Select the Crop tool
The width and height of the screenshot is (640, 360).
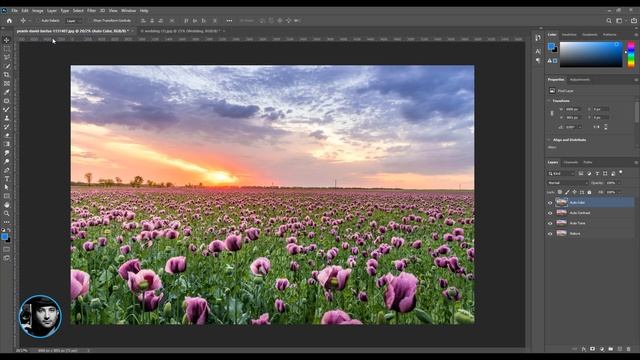7,75
